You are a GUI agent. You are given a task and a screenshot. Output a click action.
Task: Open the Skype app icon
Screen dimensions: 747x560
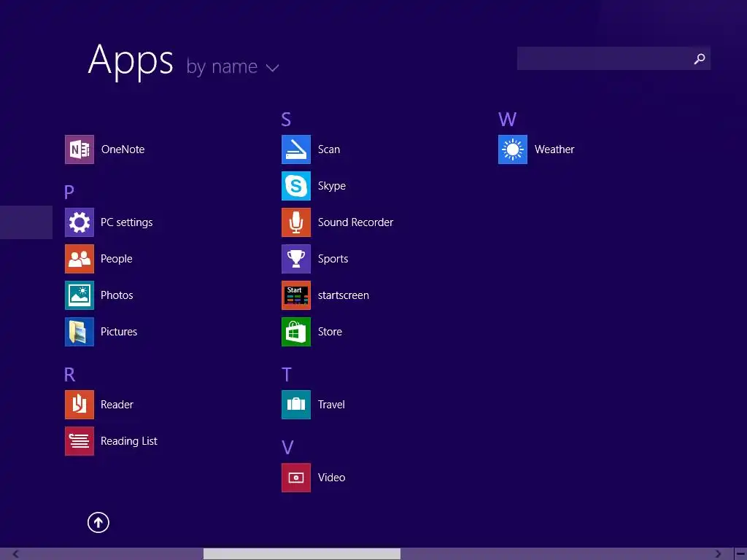[296, 186]
